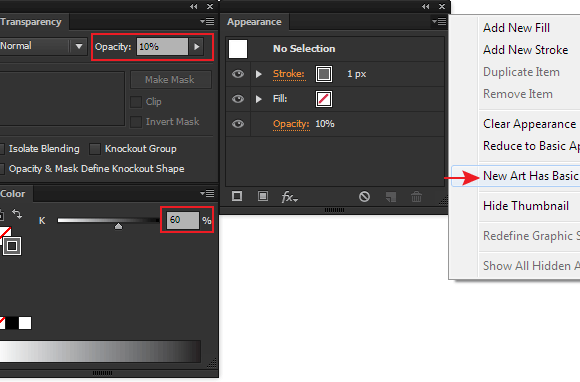Check the Isolate Blending checkbox
580x382 pixels.
pos(2,149)
